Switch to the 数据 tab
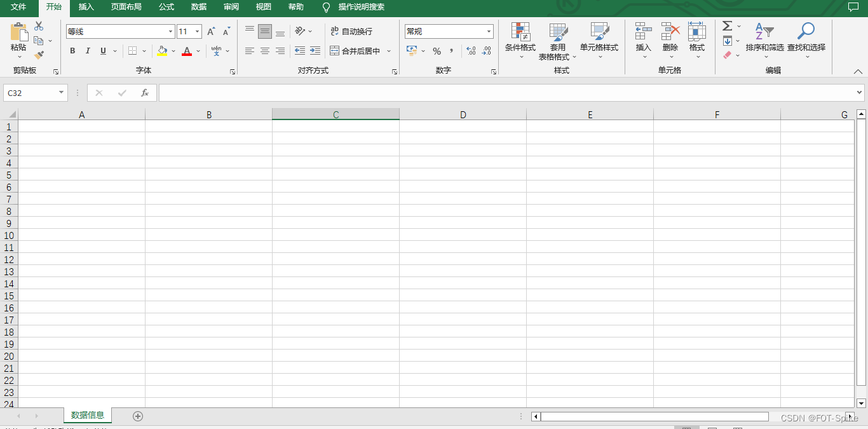 tap(199, 7)
